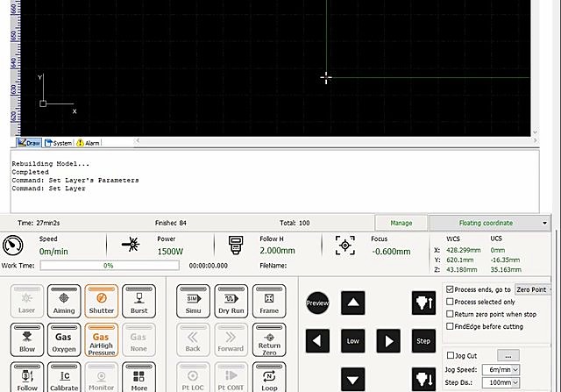The width and height of the screenshot is (561, 392).
Task: Click the command log output area
Action: [x=274, y=181]
